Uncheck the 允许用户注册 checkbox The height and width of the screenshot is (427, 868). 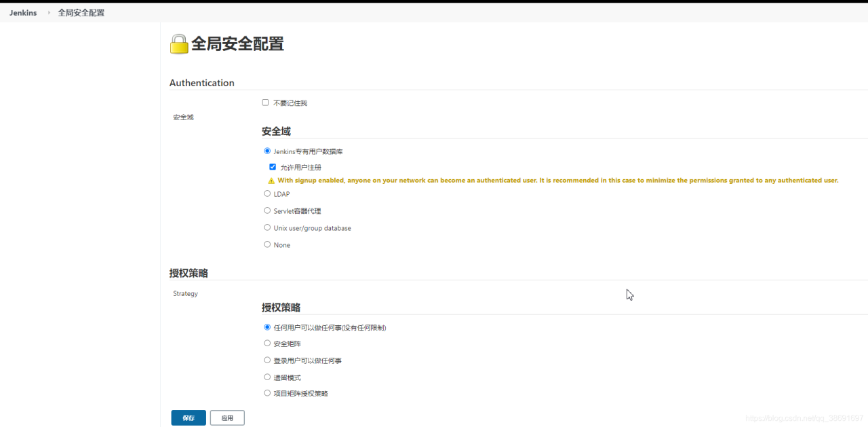[273, 167]
